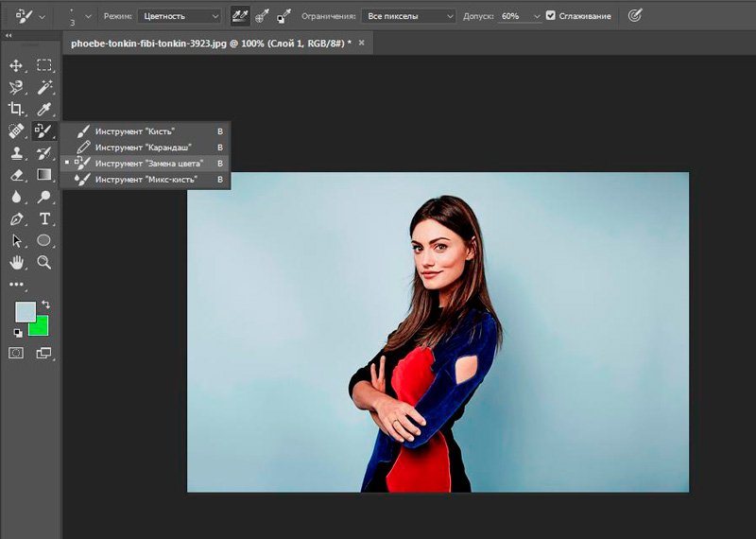
Task: Enable sampling once mode
Action: tap(262, 16)
